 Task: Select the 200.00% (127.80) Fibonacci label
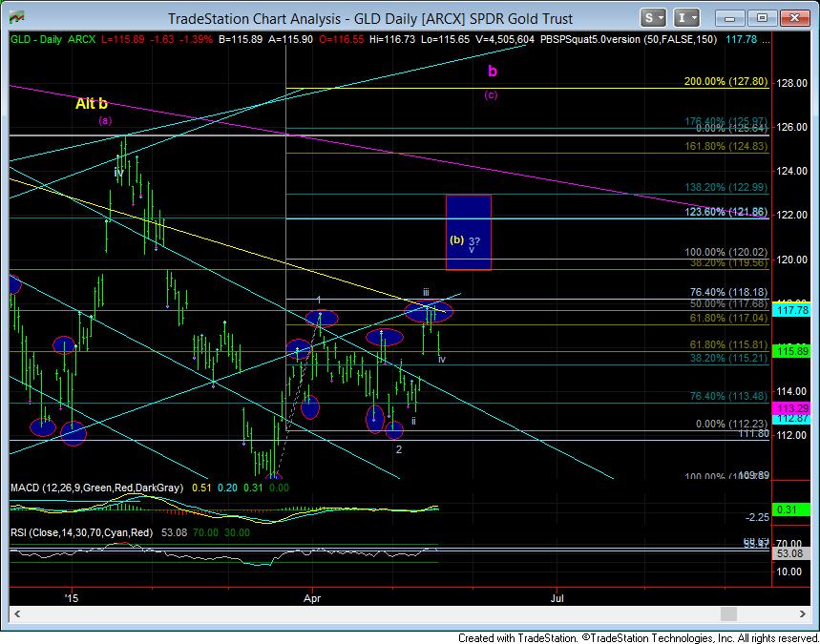tap(725, 81)
